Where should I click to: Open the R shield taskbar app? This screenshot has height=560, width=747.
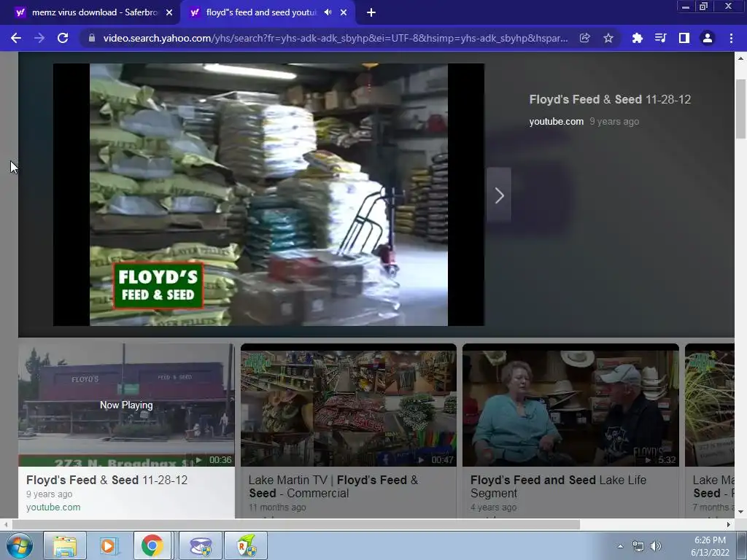click(x=246, y=545)
